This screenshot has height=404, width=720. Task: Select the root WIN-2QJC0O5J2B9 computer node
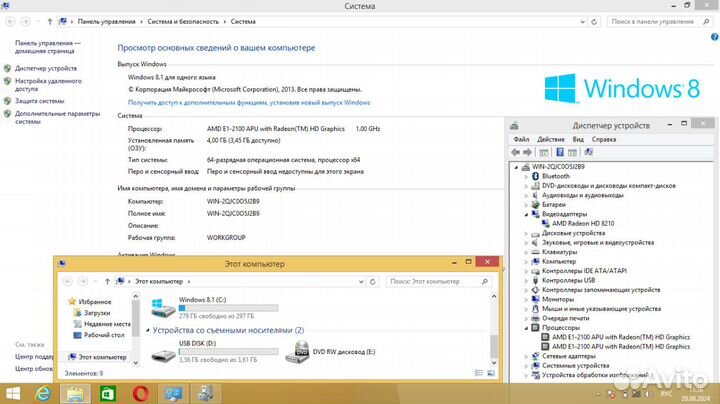pos(558,167)
